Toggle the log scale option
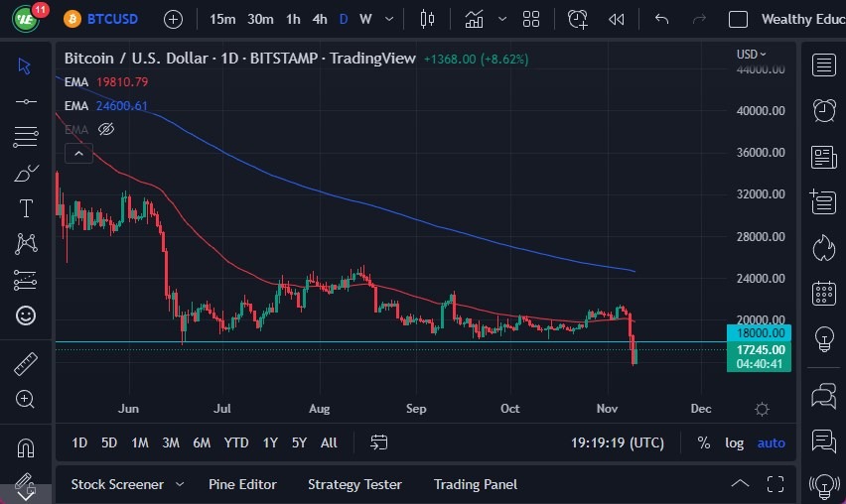The width and height of the screenshot is (846, 504). tap(734, 442)
